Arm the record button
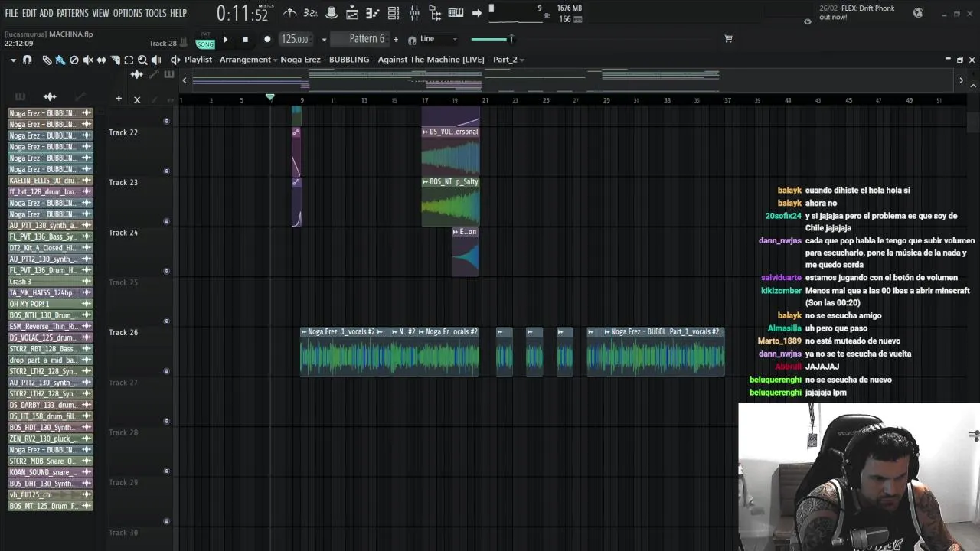 click(x=267, y=40)
